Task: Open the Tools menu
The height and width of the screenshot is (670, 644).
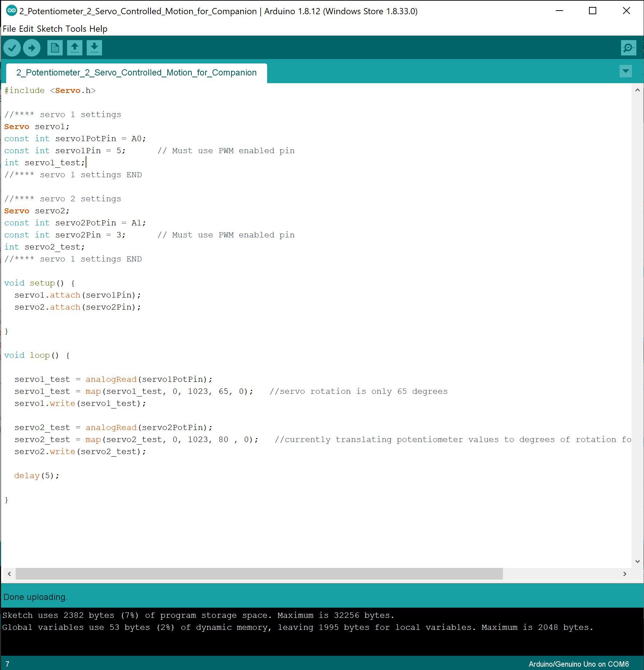Action: coord(77,28)
